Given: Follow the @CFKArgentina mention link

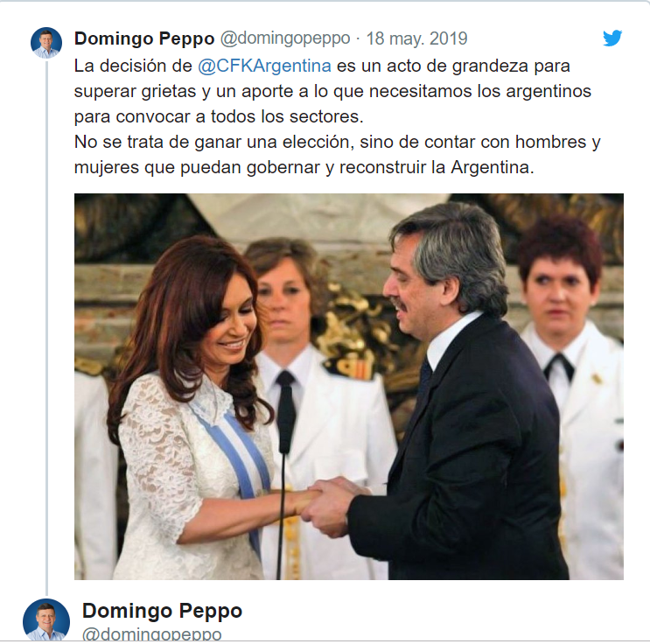Looking at the screenshot, I should (264, 66).
